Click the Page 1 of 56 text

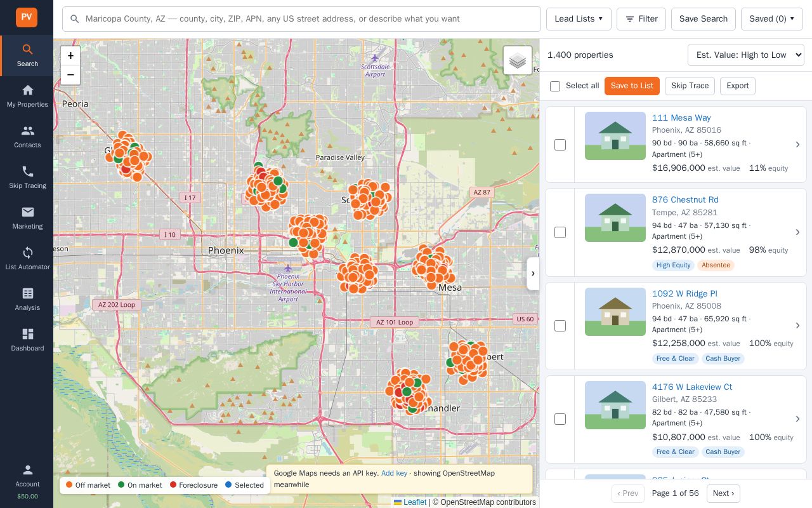[x=676, y=493]
